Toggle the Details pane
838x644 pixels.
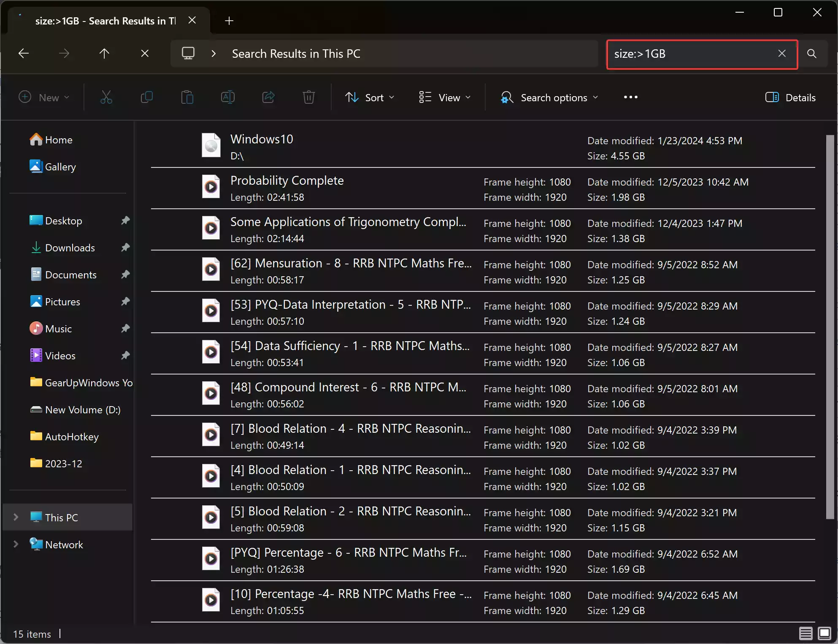tap(790, 97)
